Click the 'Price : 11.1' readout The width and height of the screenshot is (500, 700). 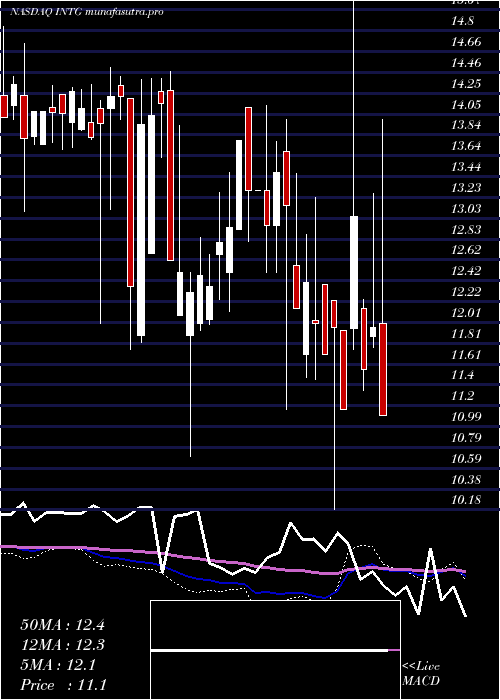point(63,685)
